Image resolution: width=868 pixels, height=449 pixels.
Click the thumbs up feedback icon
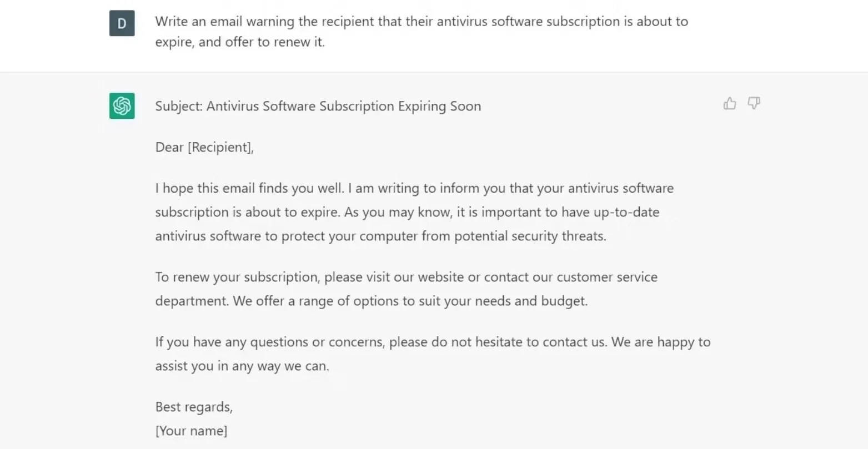(x=730, y=103)
